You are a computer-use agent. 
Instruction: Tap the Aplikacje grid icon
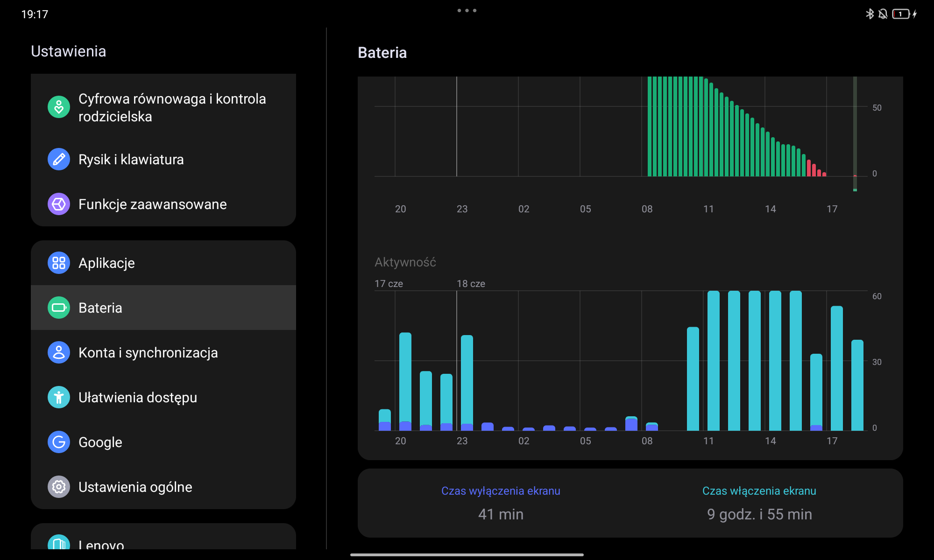point(59,263)
